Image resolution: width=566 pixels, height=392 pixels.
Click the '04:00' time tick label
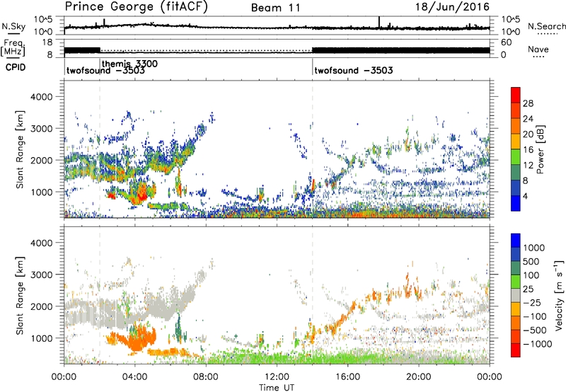[134, 377]
